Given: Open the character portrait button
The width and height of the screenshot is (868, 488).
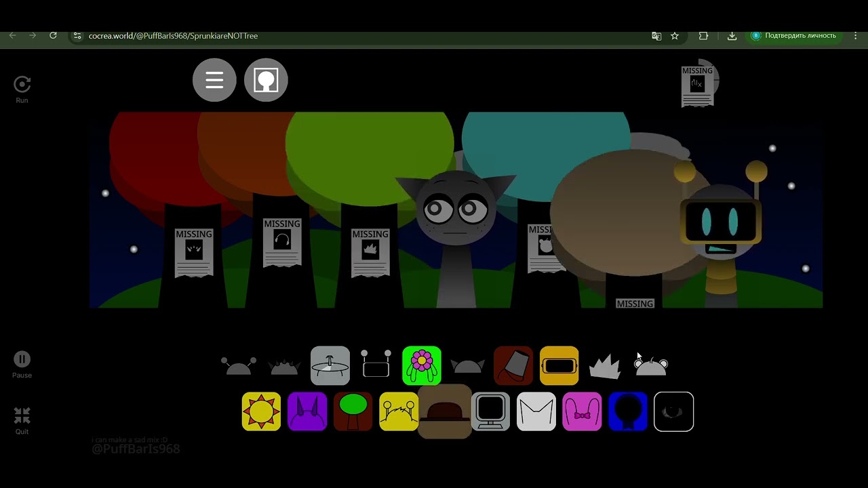Looking at the screenshot, I should coord(266,80).
